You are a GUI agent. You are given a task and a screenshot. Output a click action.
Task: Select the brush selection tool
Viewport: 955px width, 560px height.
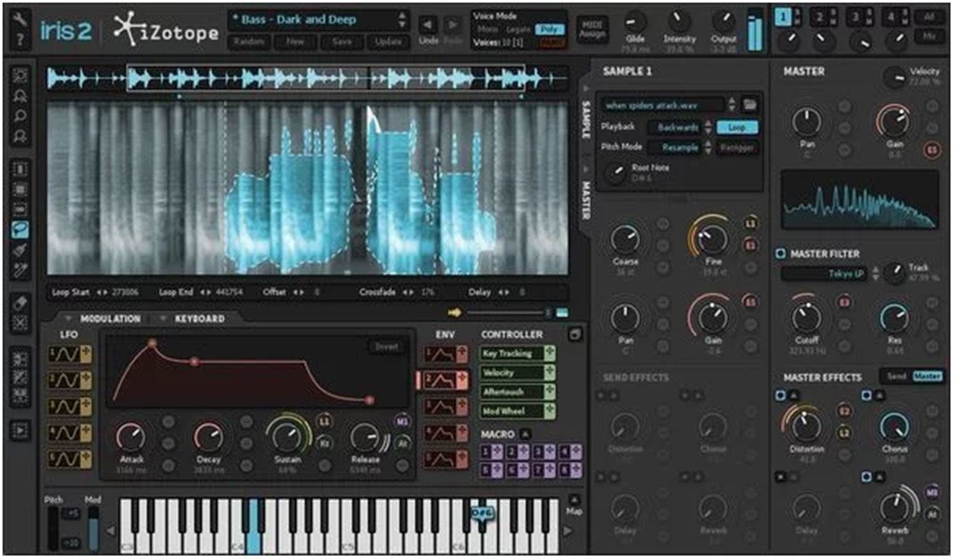point(20,250)
